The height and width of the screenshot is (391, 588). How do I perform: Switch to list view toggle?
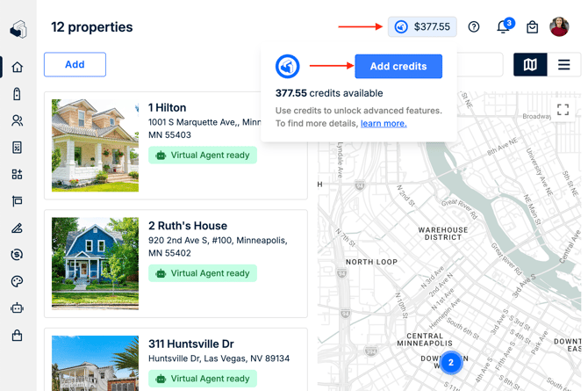[x=563, y=65]
